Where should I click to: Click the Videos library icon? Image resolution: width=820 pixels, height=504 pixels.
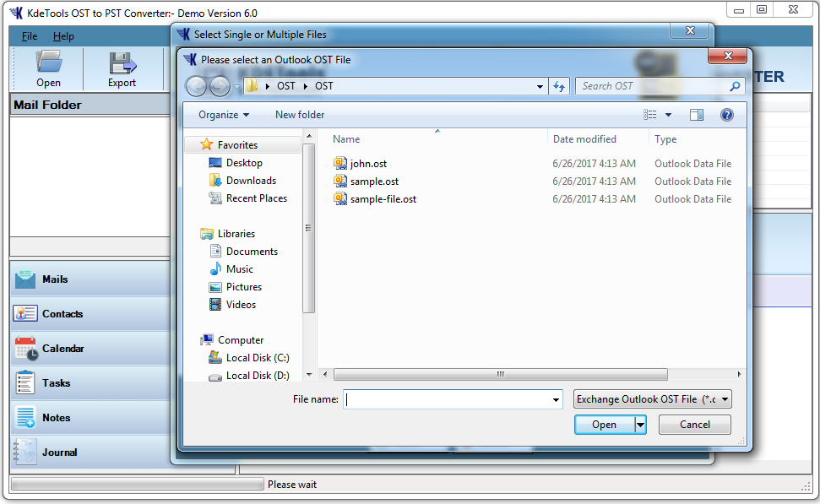[215, 304]
